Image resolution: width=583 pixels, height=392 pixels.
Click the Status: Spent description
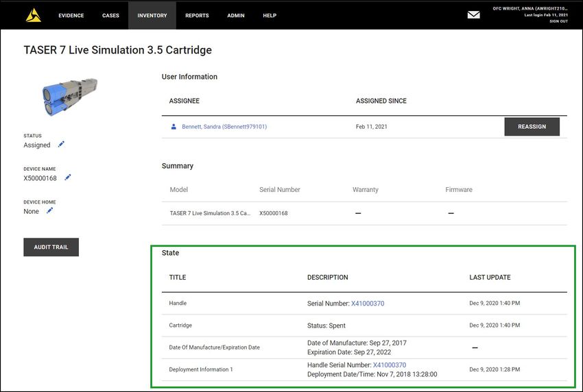pyautogui.click(x=326, y=326)
